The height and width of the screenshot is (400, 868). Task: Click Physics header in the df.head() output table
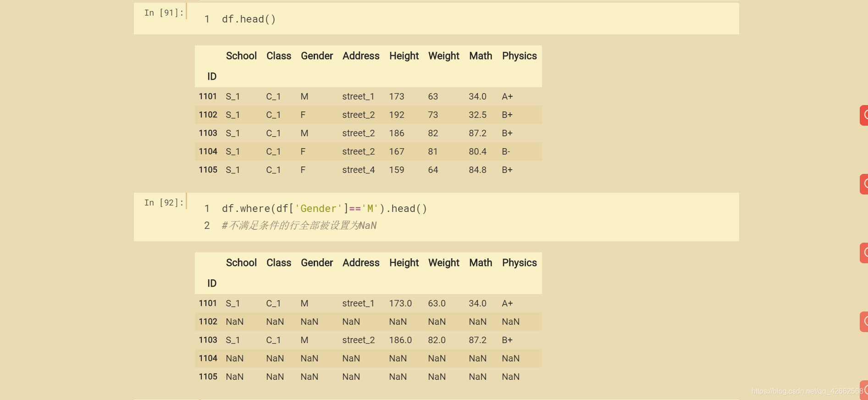[520, 56]
